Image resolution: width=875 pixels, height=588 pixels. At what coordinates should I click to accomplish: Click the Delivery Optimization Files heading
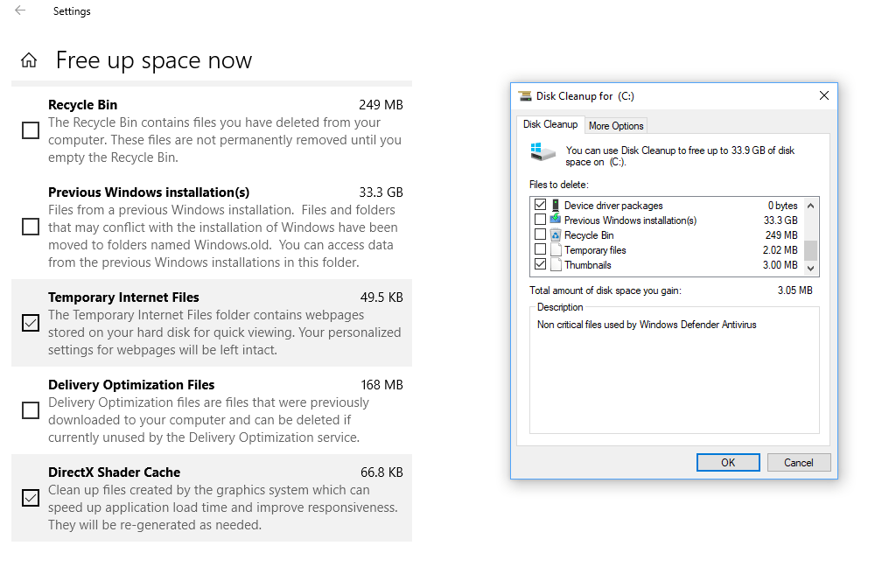click(131, 385)
